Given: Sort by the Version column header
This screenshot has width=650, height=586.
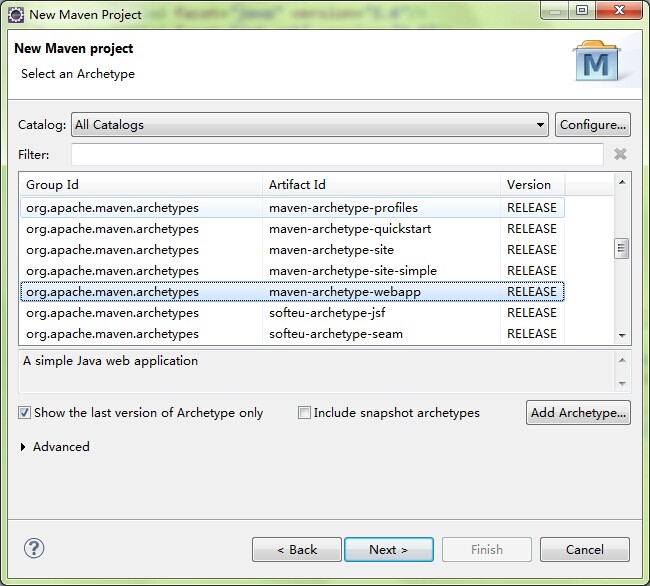Looking at the screenshot, I should (532, 184).
